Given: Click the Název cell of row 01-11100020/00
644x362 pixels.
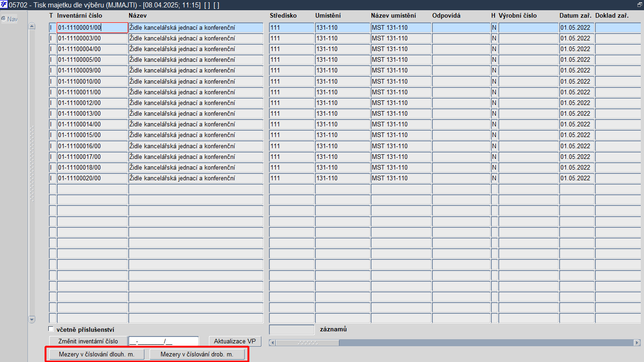Looking at the screenshot, I should pyautogui.click(x=196, y=178).
